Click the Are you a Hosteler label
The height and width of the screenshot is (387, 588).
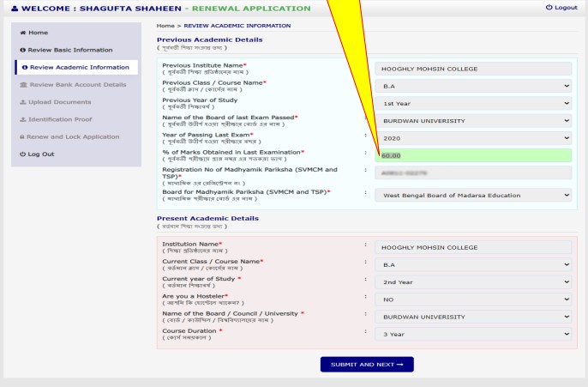click(195, 296)
